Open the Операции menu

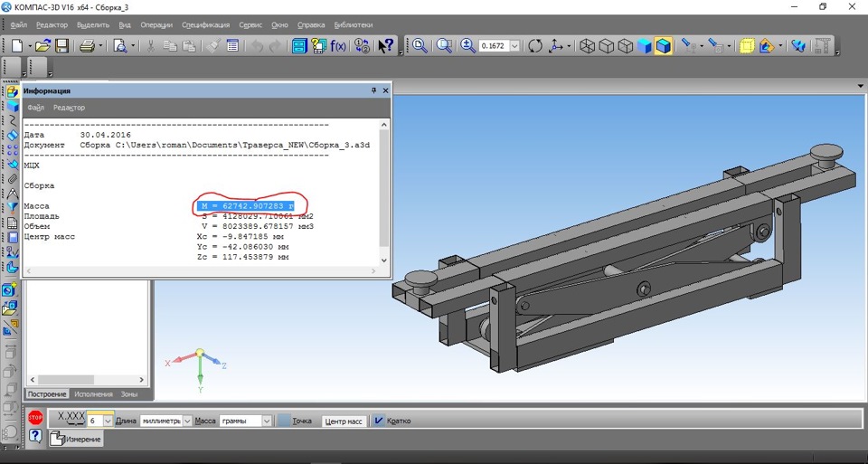coord(156,25)
